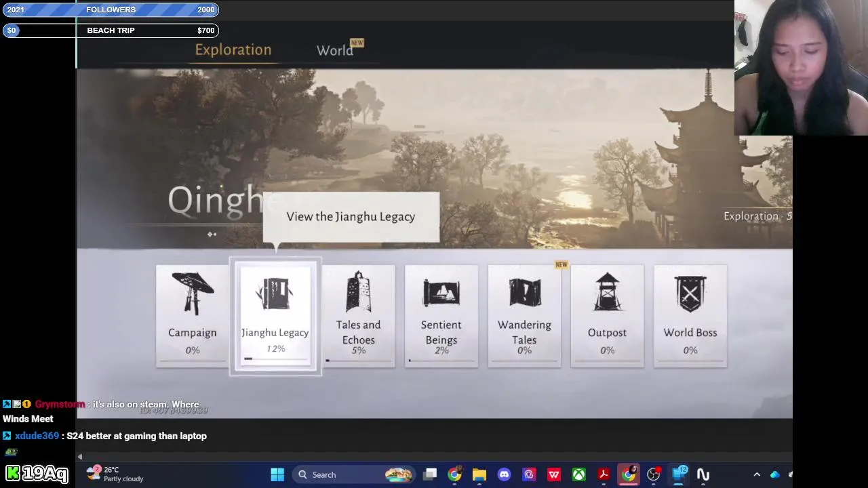Image resolution: width=868 pixels, height=488 pixels.
Task: Open OBS Studio from taskbar
Action: 654,474
